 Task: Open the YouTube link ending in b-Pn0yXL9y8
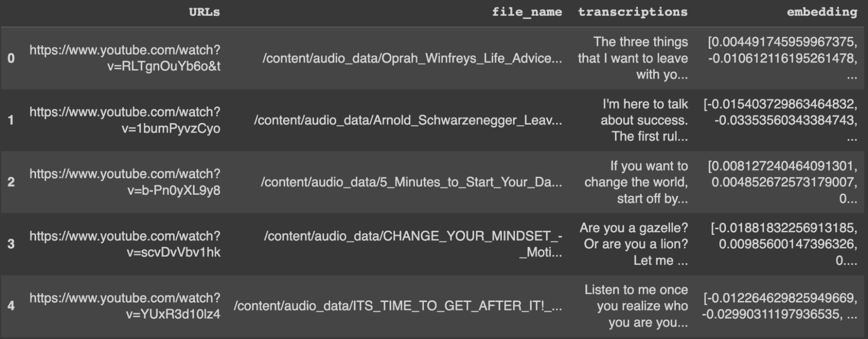[x=125, y=182]
